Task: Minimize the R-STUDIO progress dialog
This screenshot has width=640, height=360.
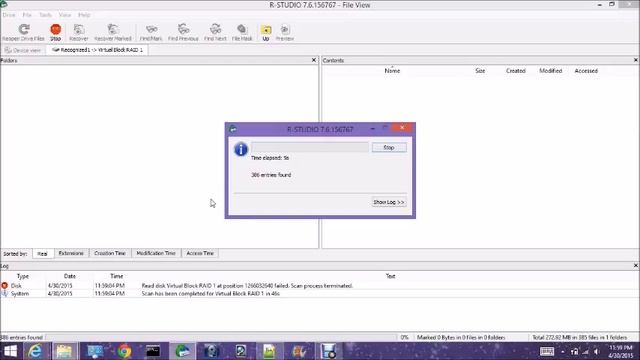Action: [x=373, y=128]
